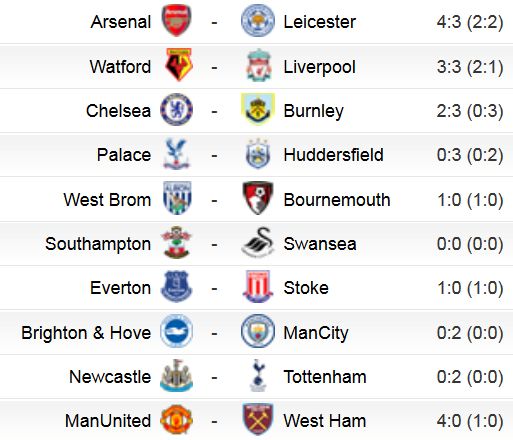Viewport: 513px width, 440px height.
Task: Click the Brighton & Hove team name
Action: [86, 333]
